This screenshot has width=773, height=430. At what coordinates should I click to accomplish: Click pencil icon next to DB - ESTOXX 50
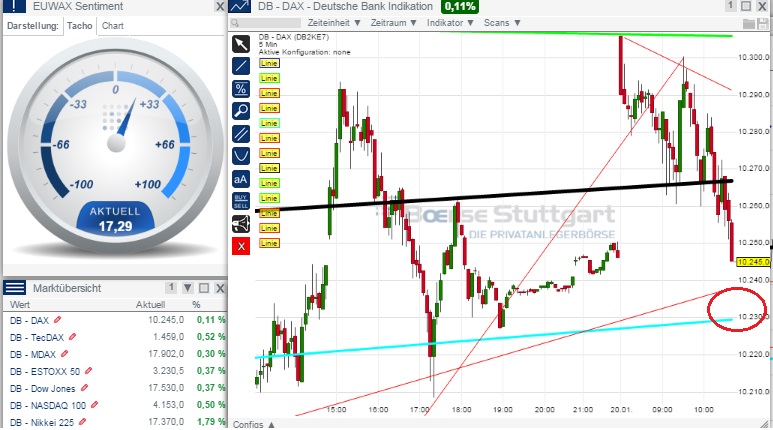point(88,370)
